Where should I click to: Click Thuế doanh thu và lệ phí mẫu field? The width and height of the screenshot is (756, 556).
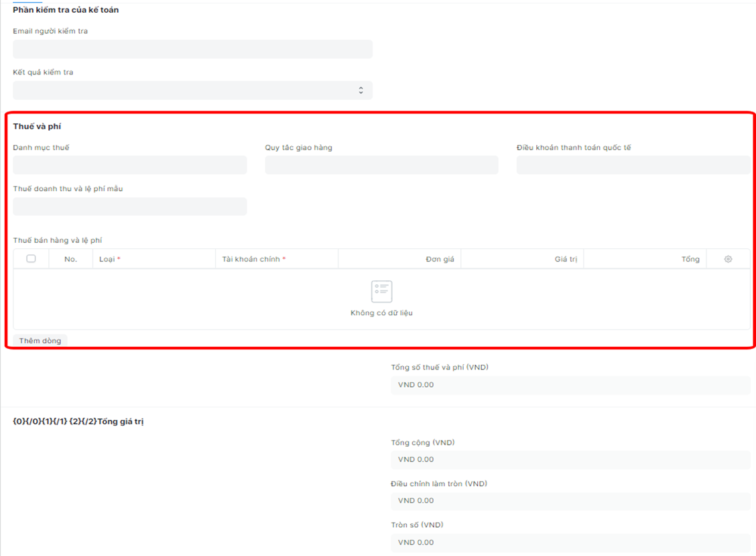[129, 207]
